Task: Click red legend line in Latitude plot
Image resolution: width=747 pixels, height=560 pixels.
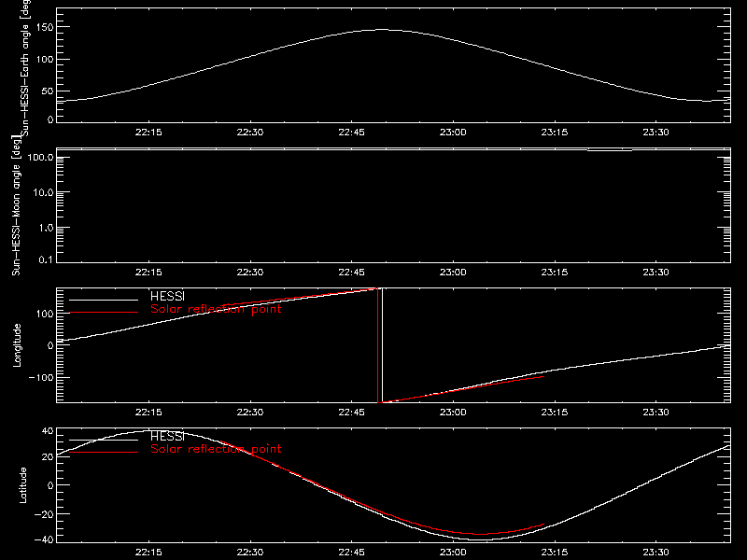Action: [104, 453]
